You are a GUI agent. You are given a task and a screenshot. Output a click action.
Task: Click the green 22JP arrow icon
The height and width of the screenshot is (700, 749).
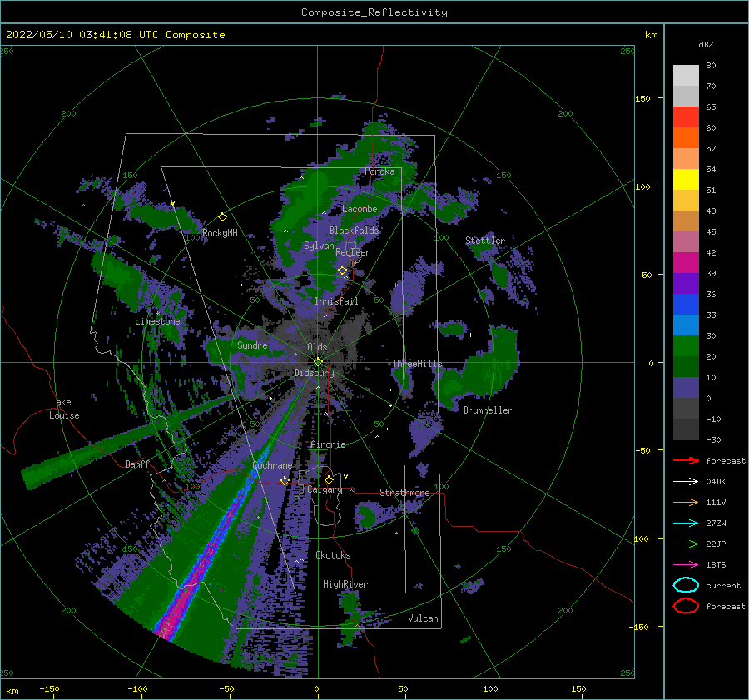tap(686, 544)
